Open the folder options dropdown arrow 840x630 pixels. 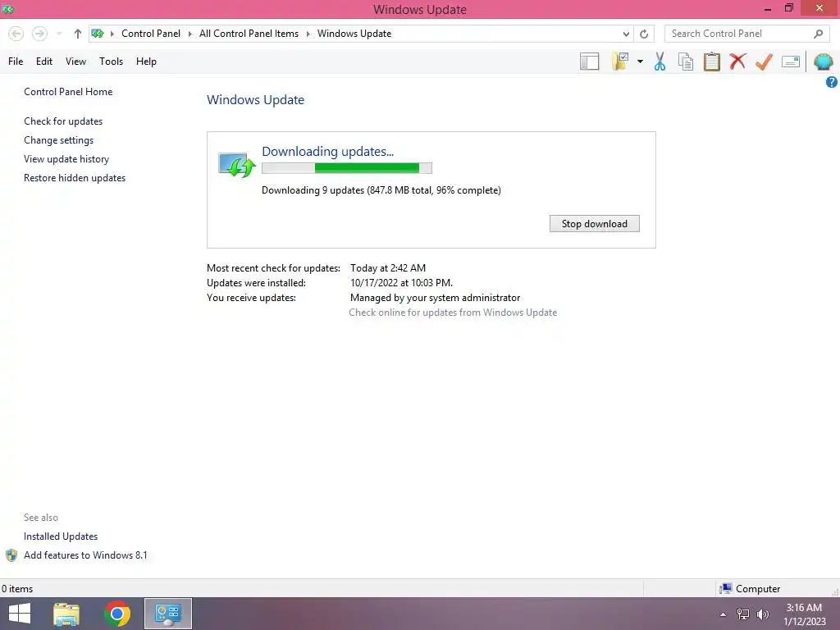tap(640, 62)
